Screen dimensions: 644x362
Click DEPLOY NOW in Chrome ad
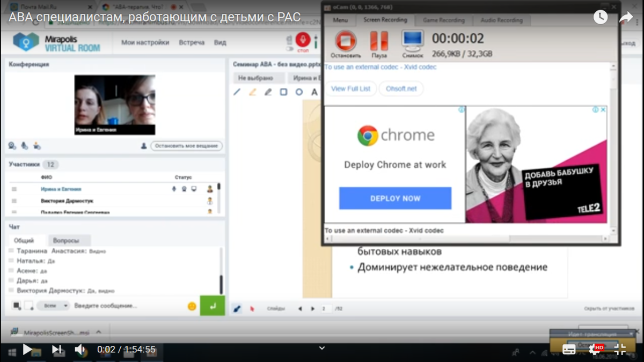pos(395,198)
